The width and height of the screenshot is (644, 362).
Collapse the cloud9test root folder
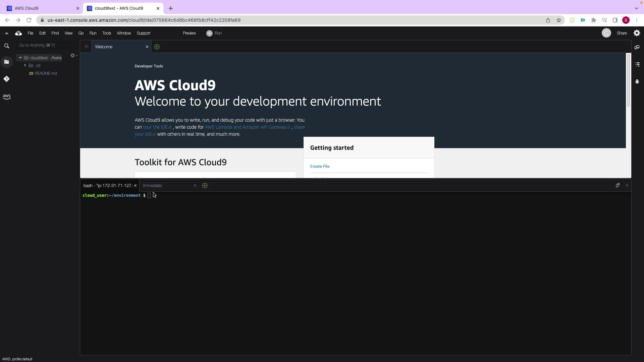click(x=20, y=58)
